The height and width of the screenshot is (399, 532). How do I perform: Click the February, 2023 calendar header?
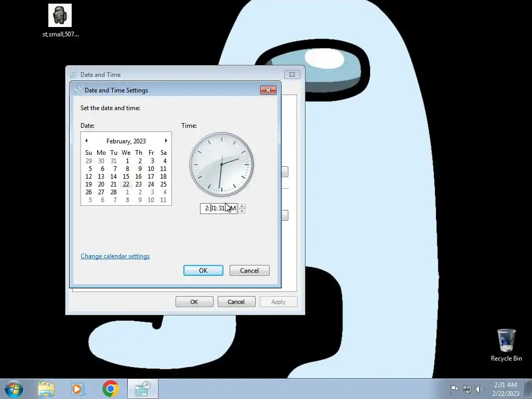pos(126,141)
